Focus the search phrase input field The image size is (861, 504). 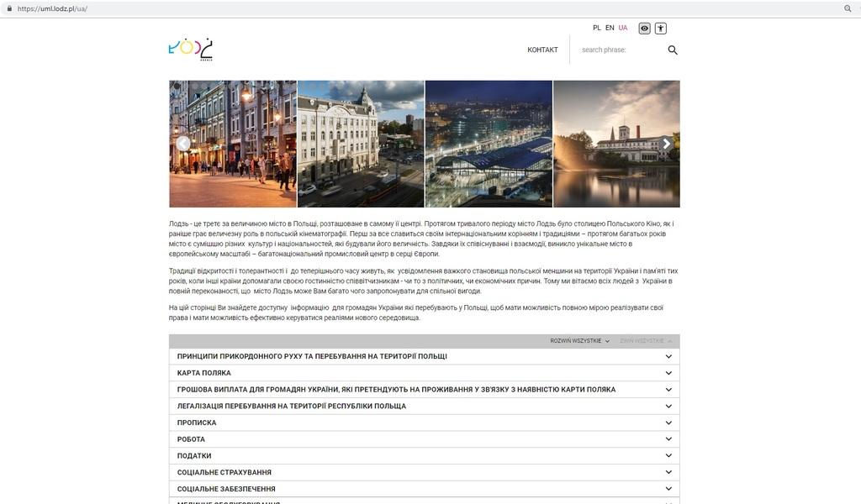pyautogui.click(x=621, y=50)
